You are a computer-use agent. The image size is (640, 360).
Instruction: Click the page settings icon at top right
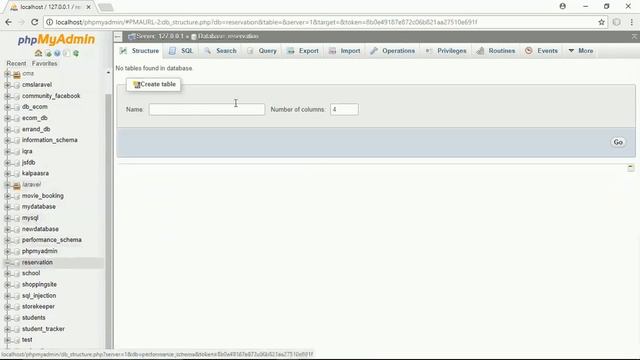pyautogui.click(x=634, y=37)
